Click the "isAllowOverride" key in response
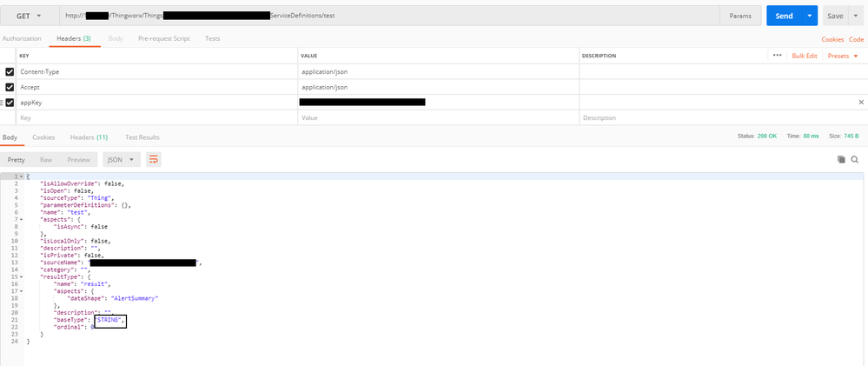 pos(70,183)
